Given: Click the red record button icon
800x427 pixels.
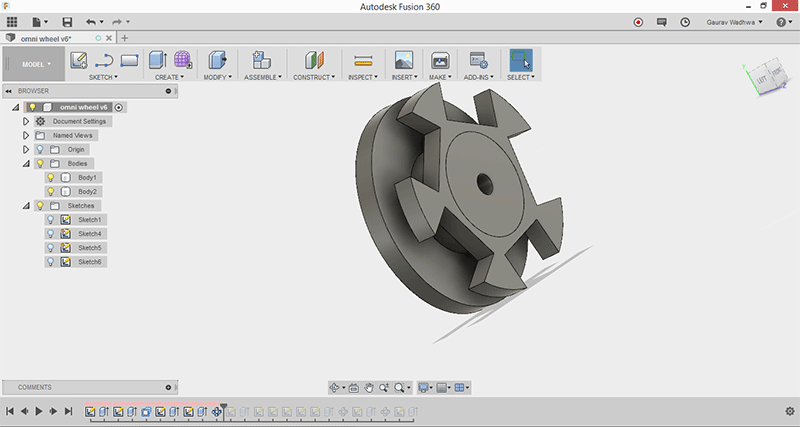Looking at the screenshot, I should [x=638, y=22].
